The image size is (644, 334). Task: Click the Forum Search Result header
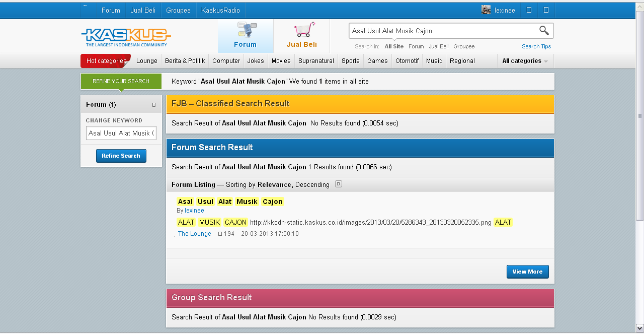tap(360, 148)
